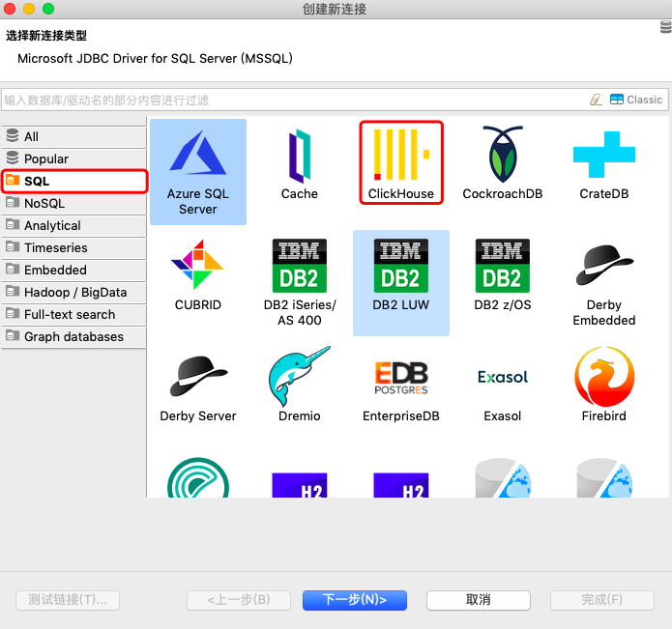Select DB2 iSeries/AS 400 driver
The height and width of the screenshot is (629, 672).
[299, 282]
